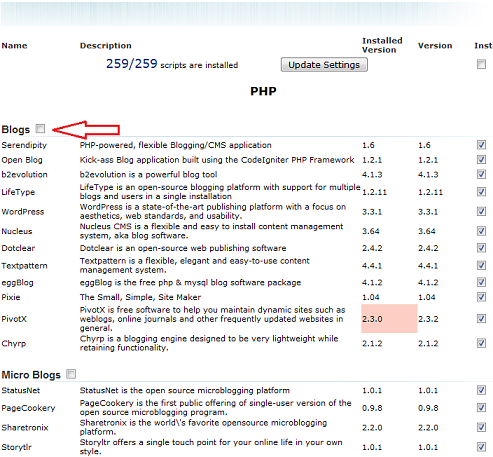Uncheck the eggBlog install checkbox
The height and width of the screenshot is (457, 493).
[x=481, y=282]
